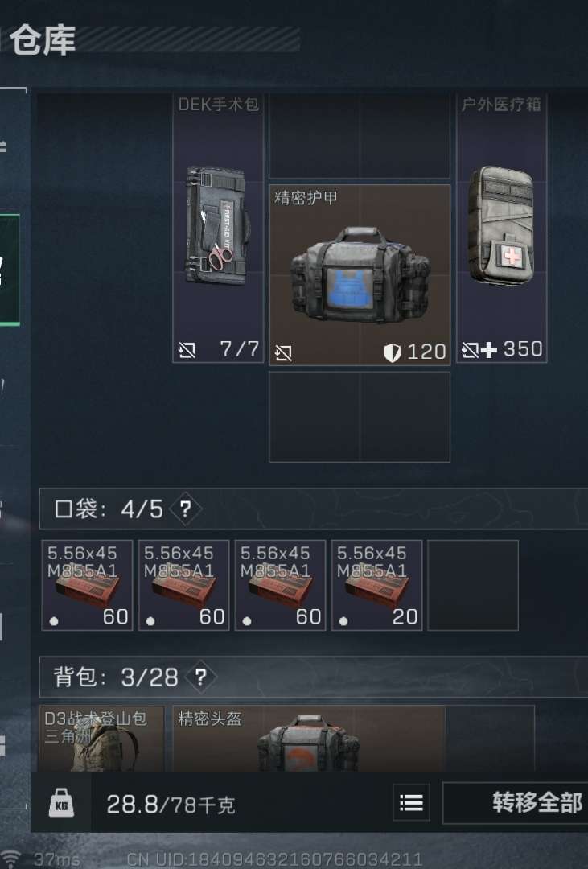Select the green highlighted sidebar tab

click(10, 270)
